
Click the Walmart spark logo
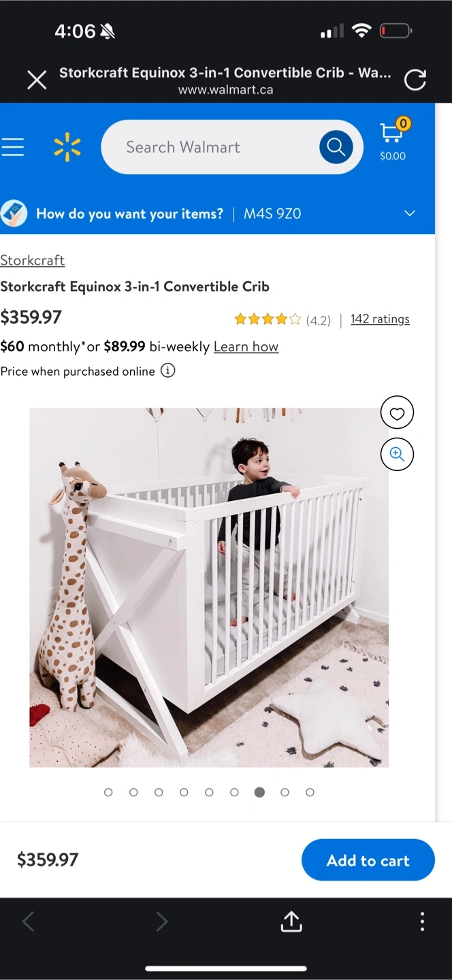(67, 147)
